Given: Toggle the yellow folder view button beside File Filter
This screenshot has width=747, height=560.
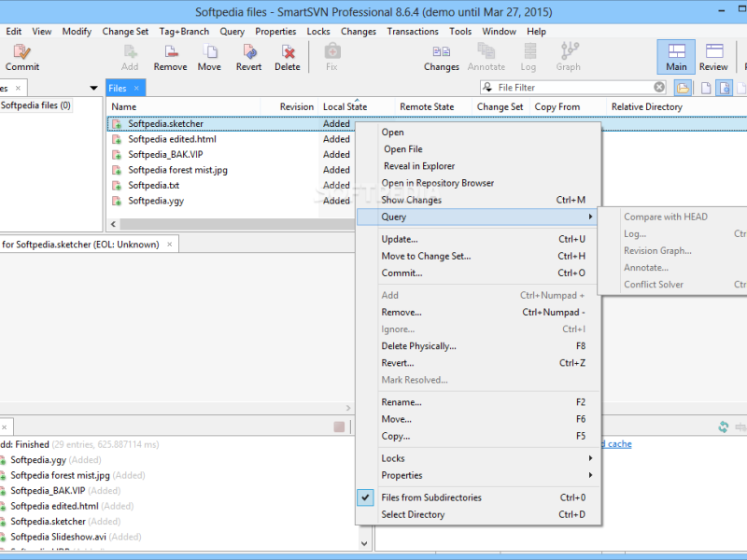Looking at the screenshot, I should coord(683,88).
